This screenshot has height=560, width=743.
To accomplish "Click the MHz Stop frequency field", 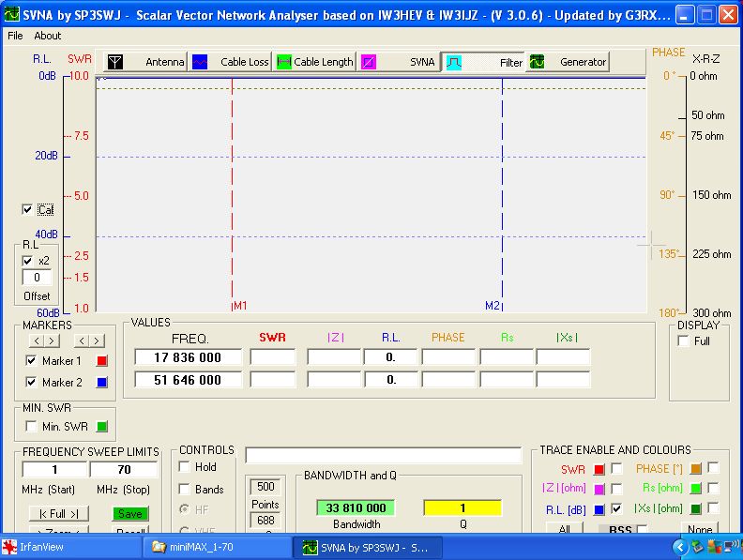I will tap(124, 469).
